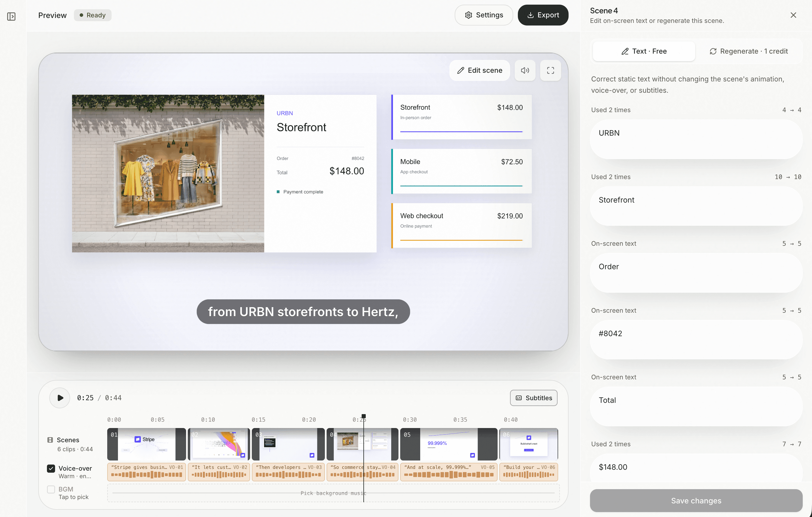Select scene 02 thumbnail in timeline
812x517 pixels.
tap(219, 444)
